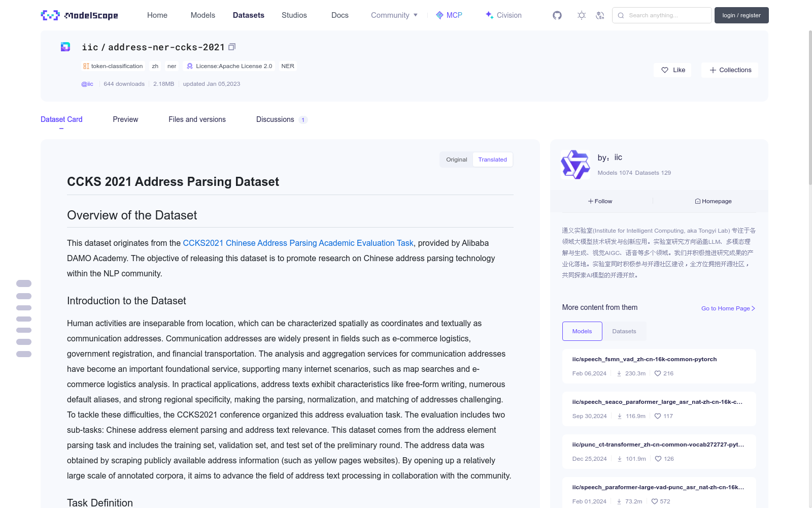Screen dimensions: 812x508
Task: Select the Dataset Card tab
Action: [61, 119]
